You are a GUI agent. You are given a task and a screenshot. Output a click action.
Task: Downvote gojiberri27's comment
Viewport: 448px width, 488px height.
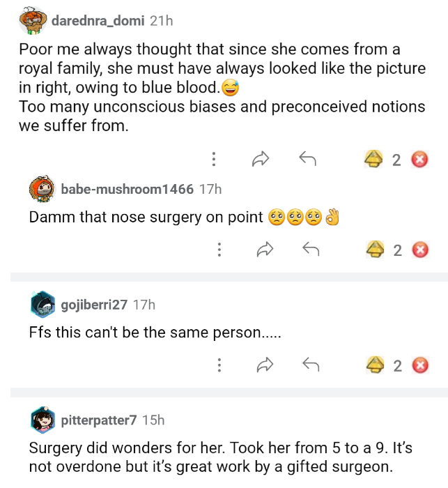coord(419,365)
